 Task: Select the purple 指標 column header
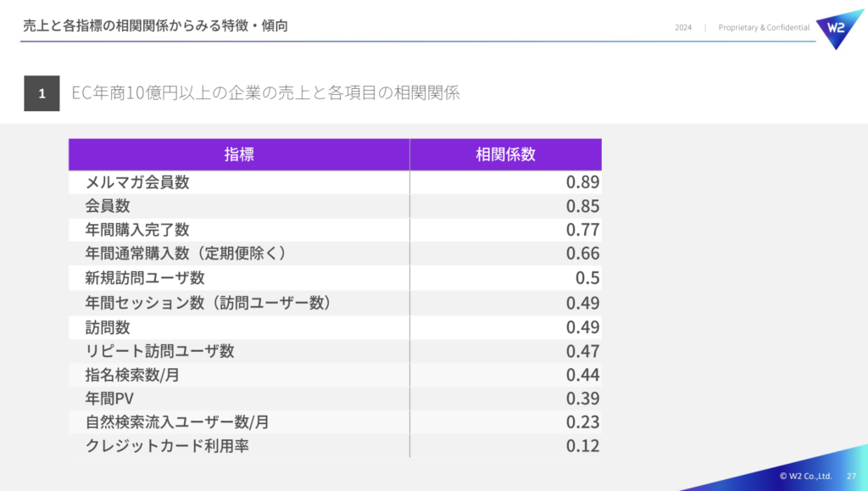[239, 154]
